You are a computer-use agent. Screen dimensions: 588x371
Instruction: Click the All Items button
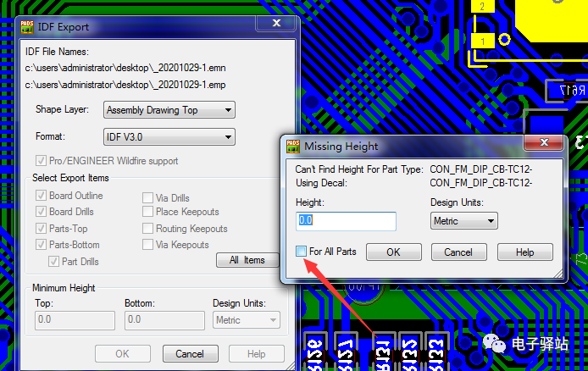tap(247, 260)
